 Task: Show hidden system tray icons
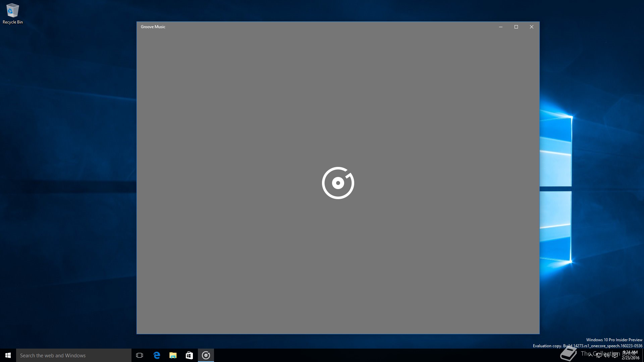590,355
